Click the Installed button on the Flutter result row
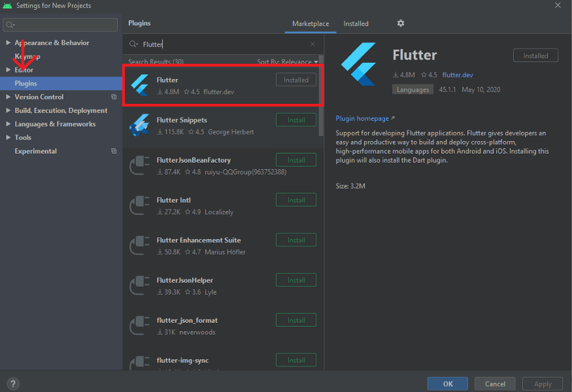Screen dimensions: 572x392 click(x=296, y=80)
